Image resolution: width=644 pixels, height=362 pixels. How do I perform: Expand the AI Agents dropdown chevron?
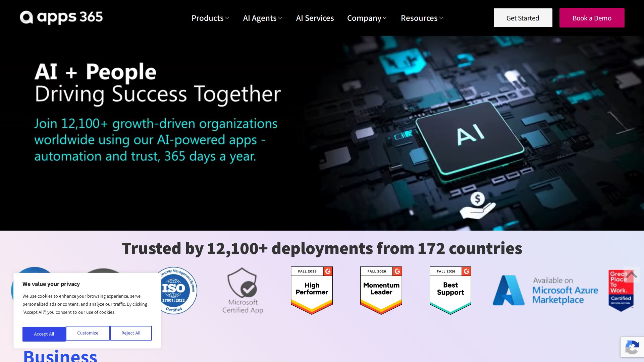(280, 18)
